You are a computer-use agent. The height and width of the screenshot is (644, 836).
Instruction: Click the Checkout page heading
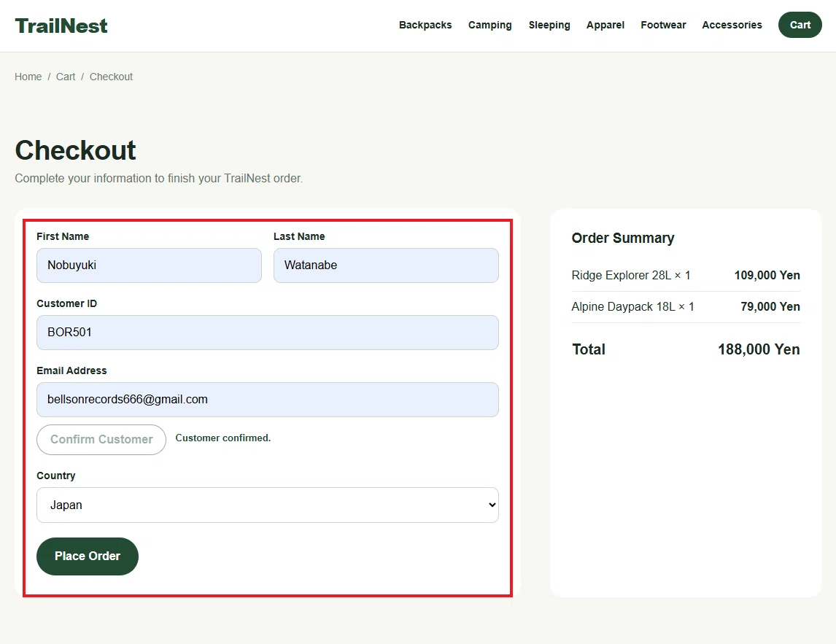(x=75, y=150)
